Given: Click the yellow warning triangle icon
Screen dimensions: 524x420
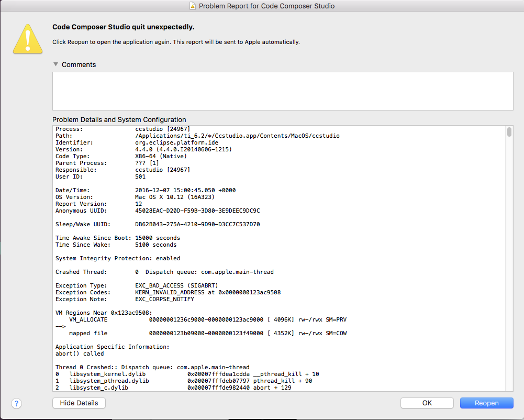Looking at the screenshot, I should (x=28, y=38).
